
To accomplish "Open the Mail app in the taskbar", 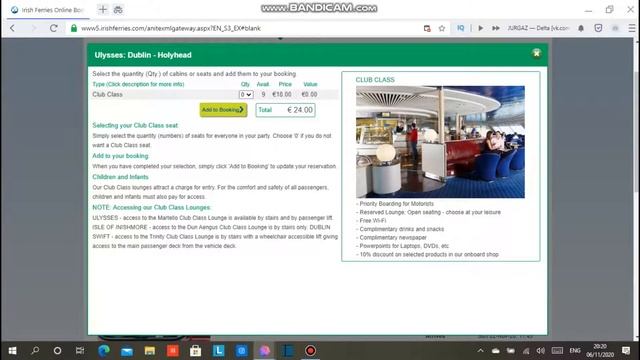I will pyautogui.click(x=127, y=351).
